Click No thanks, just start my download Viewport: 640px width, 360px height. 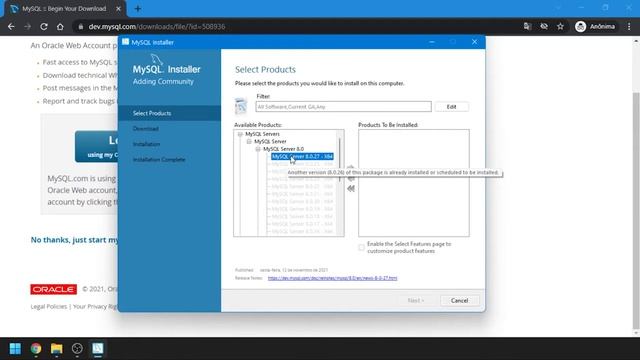(74, 240)
